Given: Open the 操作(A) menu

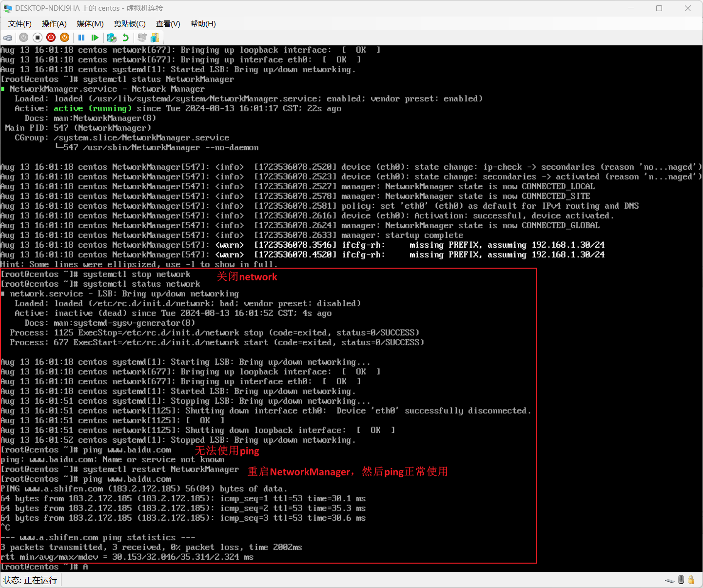Looking at the screenshot, I should click(x=54, y=24).
